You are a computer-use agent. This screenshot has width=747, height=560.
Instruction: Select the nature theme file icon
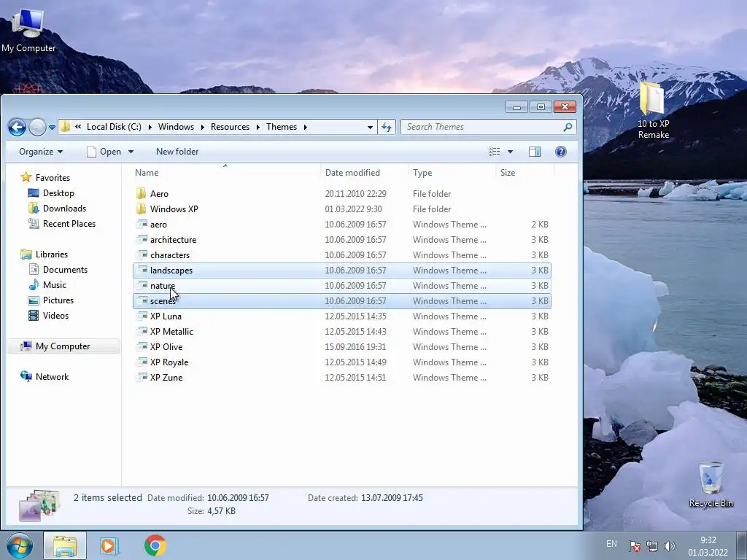[142, 285]
